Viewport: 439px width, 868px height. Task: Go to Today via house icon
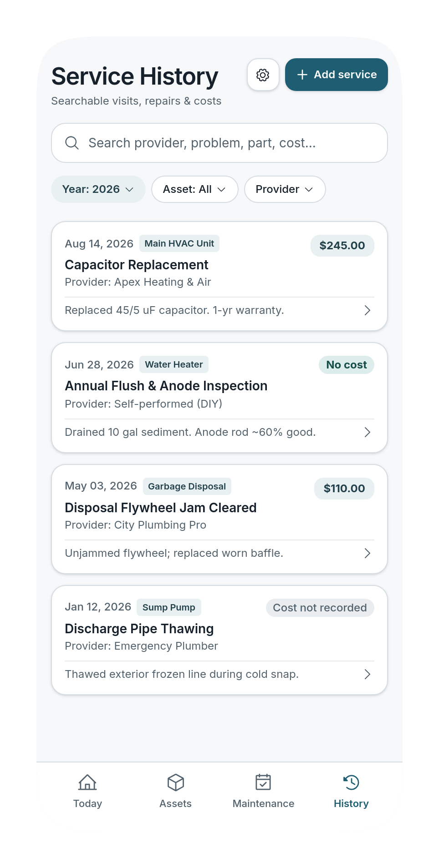(87, 782)
